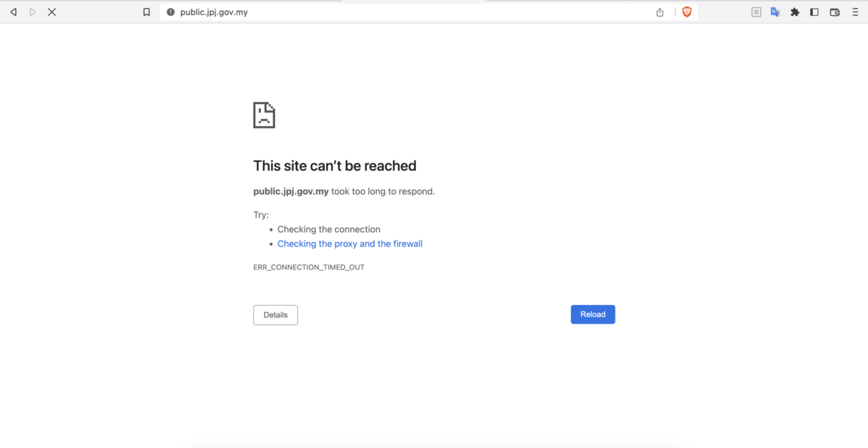
Task: Click the address bar URL field
Action: tap(362, 12)
